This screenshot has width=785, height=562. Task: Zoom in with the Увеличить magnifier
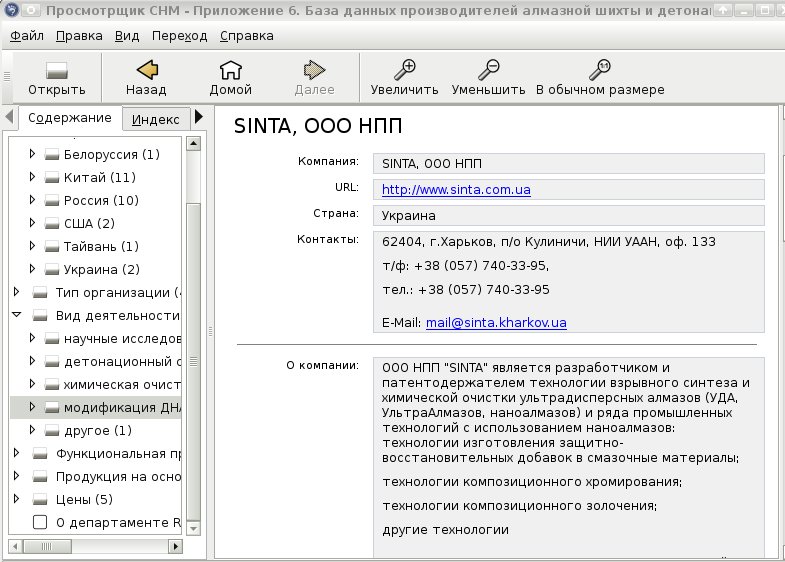pyautogui.click(x=405, y=70)
